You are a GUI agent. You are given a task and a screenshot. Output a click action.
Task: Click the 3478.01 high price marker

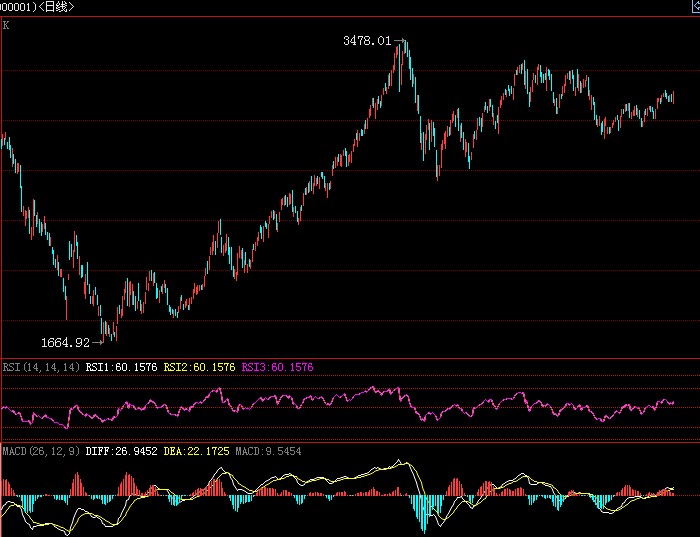pos(367,41)
